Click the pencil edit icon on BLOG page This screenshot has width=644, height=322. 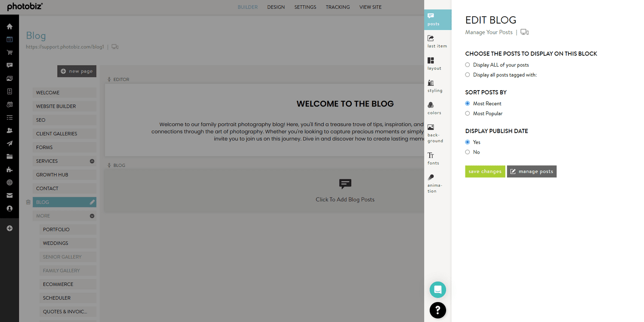pos(92,202)
